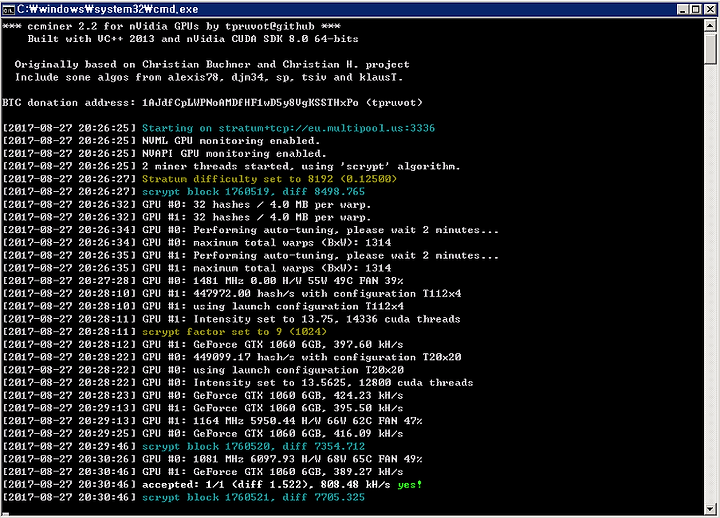Click 'scrypt block 1760519, diff 8498.765' line
The image size is (720, 518).
184,192
